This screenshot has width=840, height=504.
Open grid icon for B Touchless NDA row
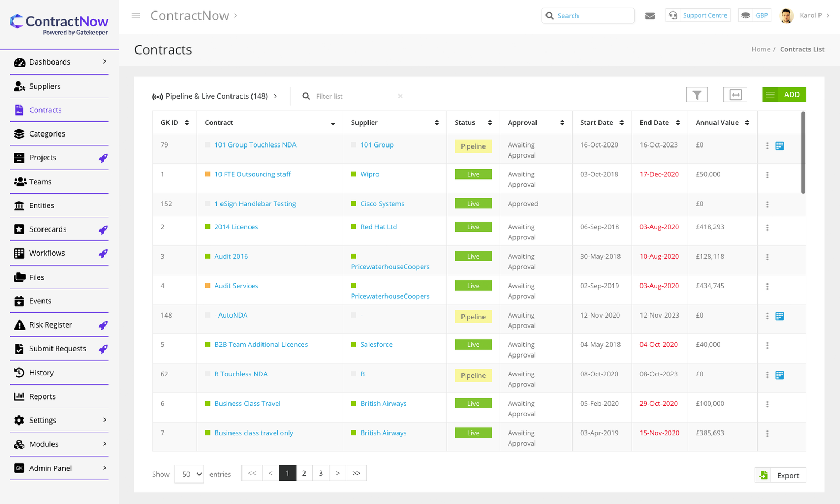(780, 375)
